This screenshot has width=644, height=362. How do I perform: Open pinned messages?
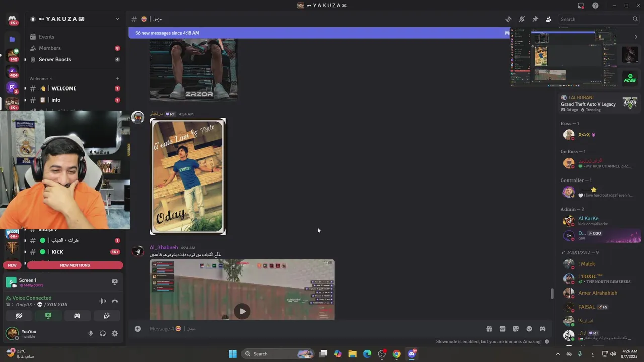(x=535, y=19)
